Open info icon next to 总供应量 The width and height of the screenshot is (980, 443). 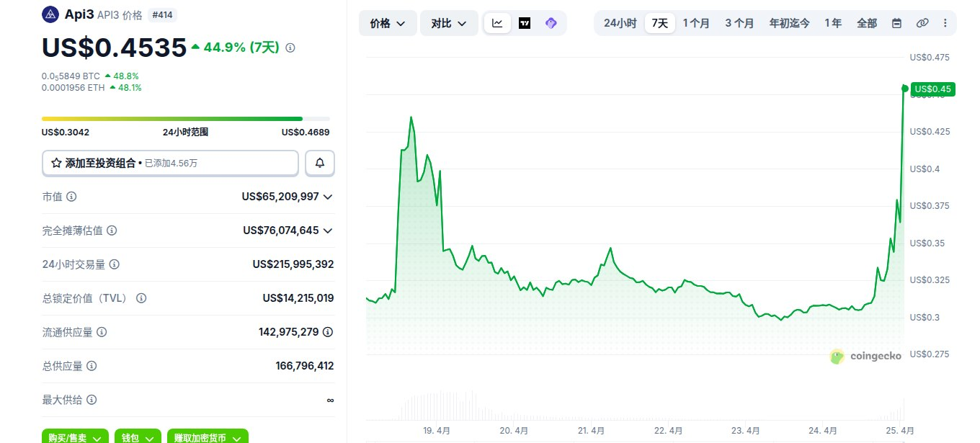pyautogui.click(x=92, y=366)
